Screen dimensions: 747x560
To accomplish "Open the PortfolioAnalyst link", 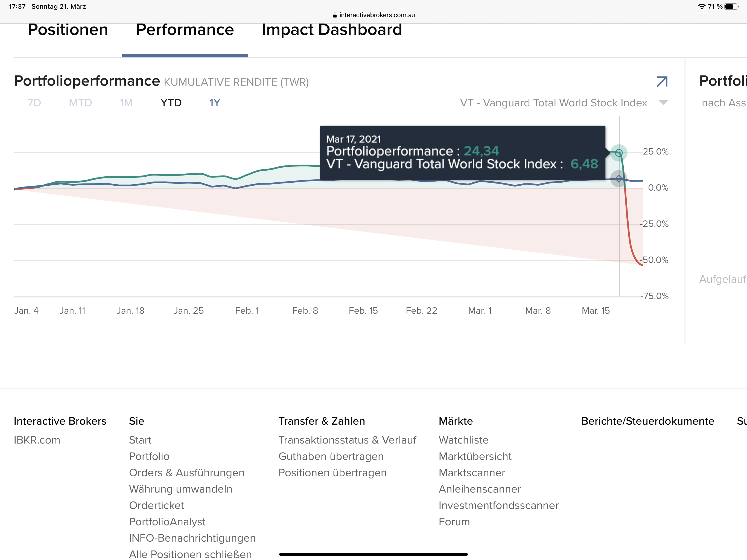I will click(x=167, y=521).
